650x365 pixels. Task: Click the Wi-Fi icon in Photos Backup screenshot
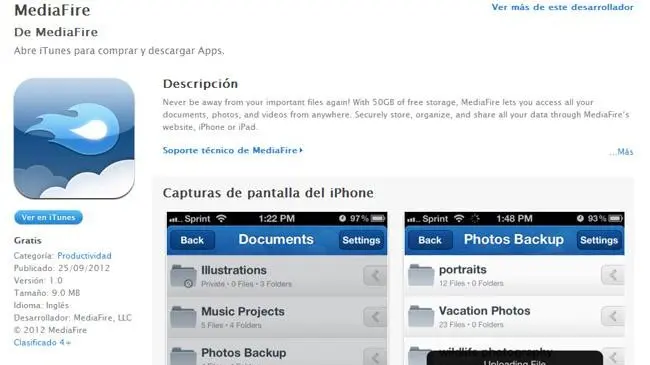(459, 218)
